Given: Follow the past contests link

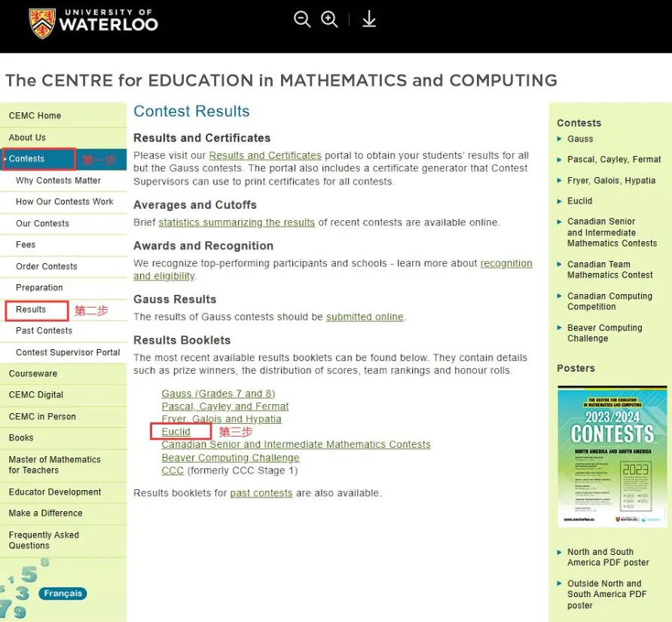Looking at the screenshot, I should [261, 493].
